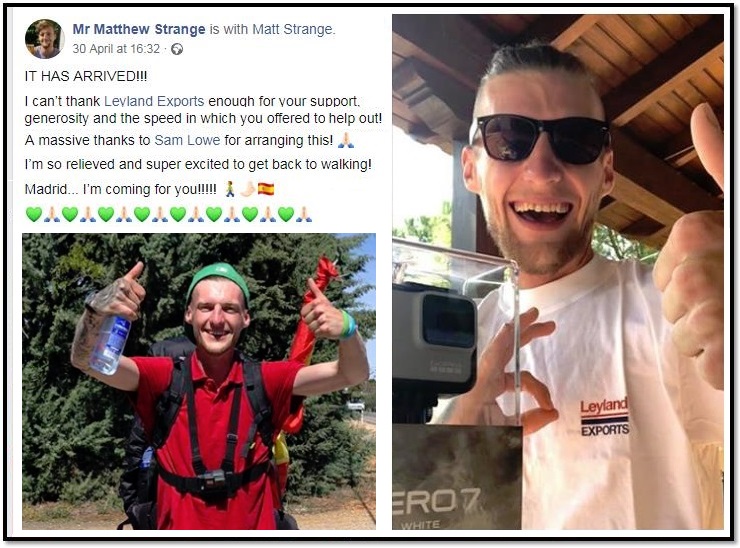Image resolution: width=740 pixels, height=548 pixels.
Task: Open the Sam Lowe profile link
Action: point(187,140)
